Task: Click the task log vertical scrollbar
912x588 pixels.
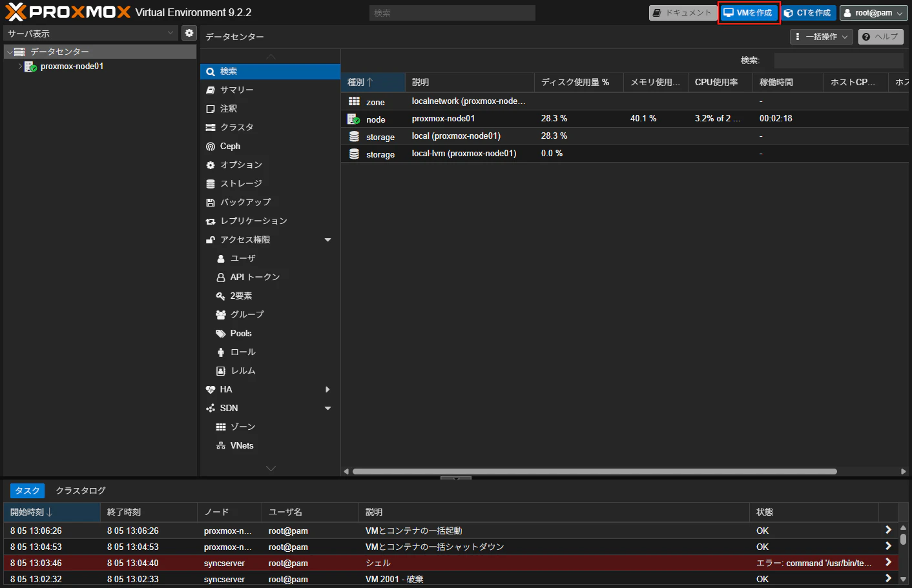Action: pos(903,539)
